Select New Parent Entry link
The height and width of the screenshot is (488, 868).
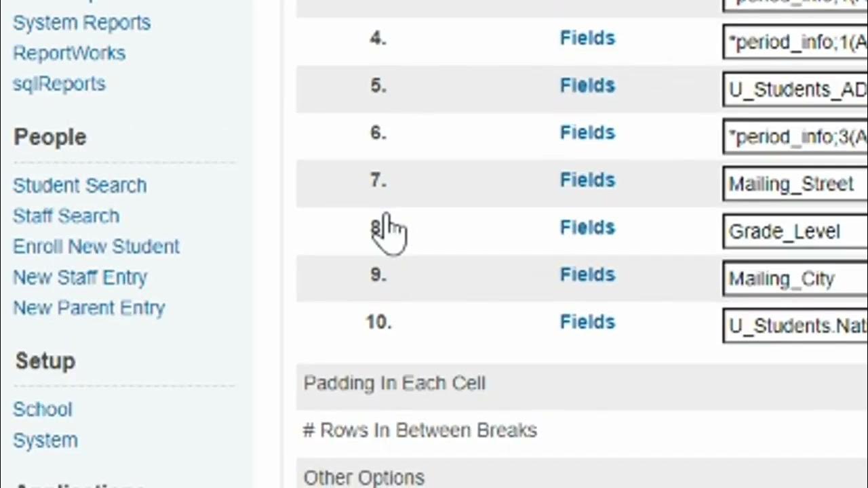89,308
